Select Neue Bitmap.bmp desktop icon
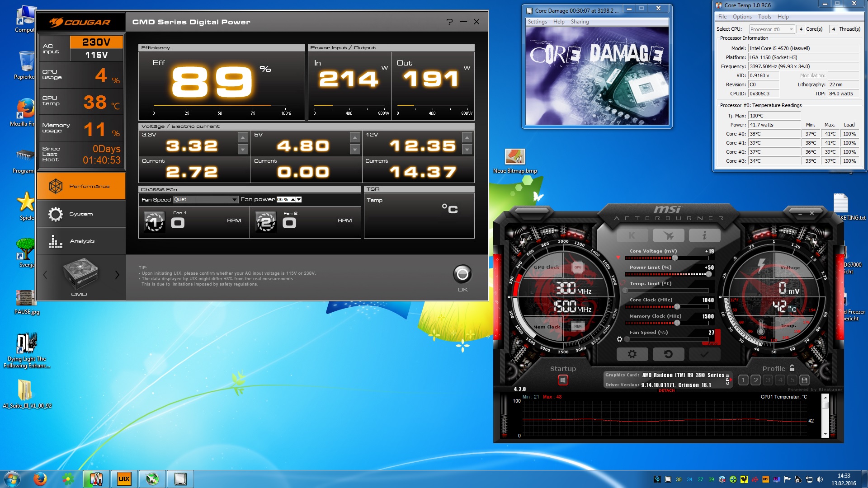Image resolution: width=868 pixels, height=488 pixels. [x=515, y=161]
